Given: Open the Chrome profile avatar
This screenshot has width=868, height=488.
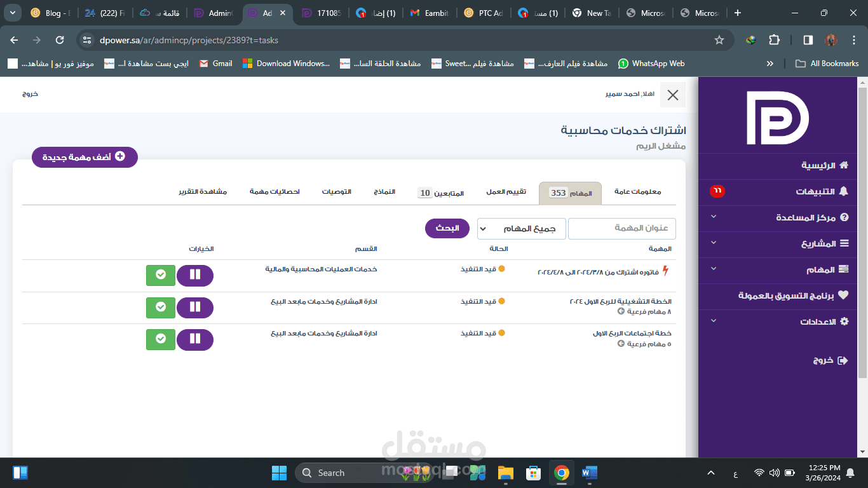Looking at the screenshot, I should point(831,40).
